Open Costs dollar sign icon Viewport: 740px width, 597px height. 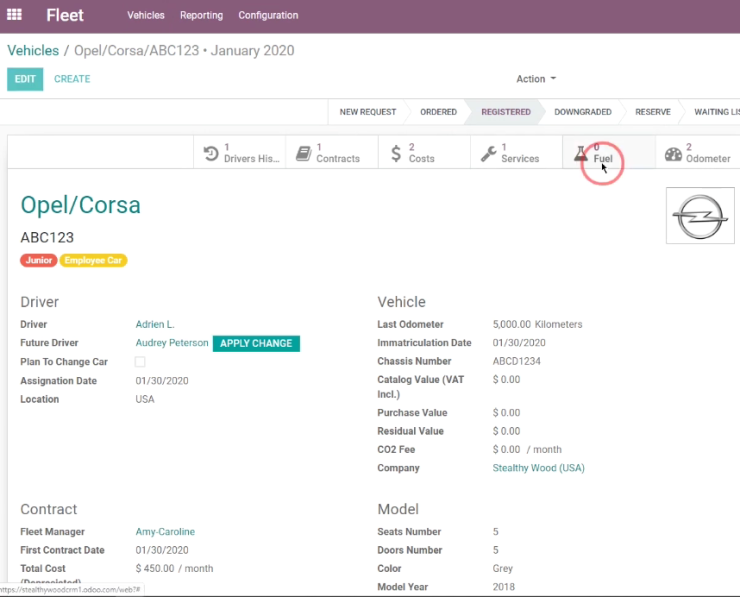(396, 153)
